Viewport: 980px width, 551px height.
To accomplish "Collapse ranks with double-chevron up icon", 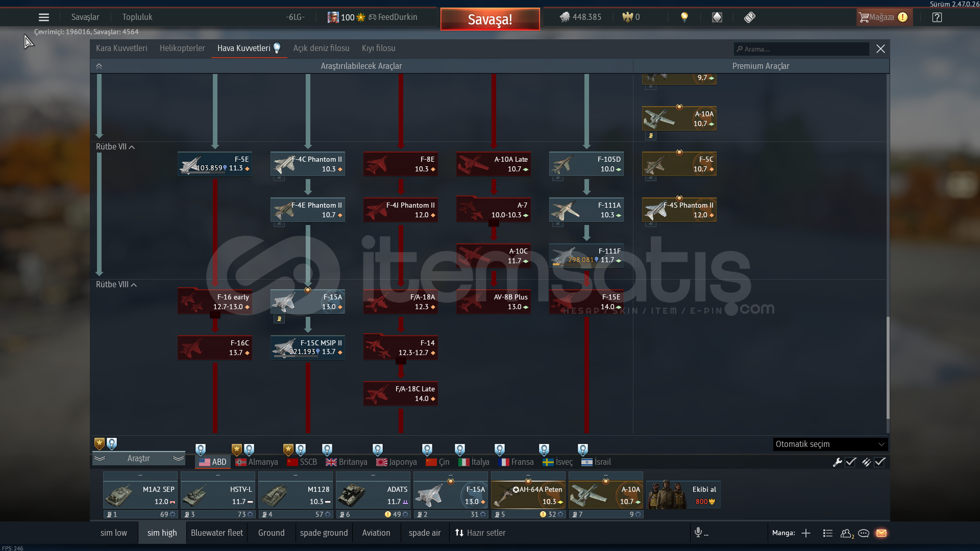I will [x=99, y=66].
